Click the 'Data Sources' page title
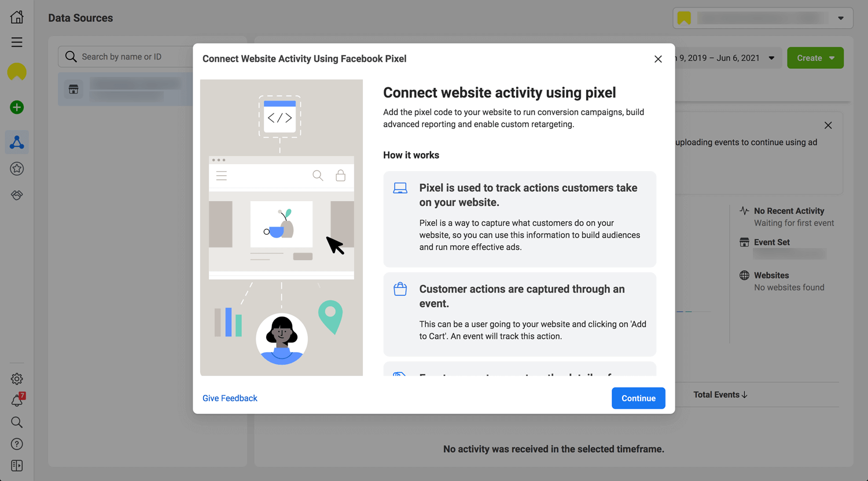The image size is (868, 481). [80, 18]
